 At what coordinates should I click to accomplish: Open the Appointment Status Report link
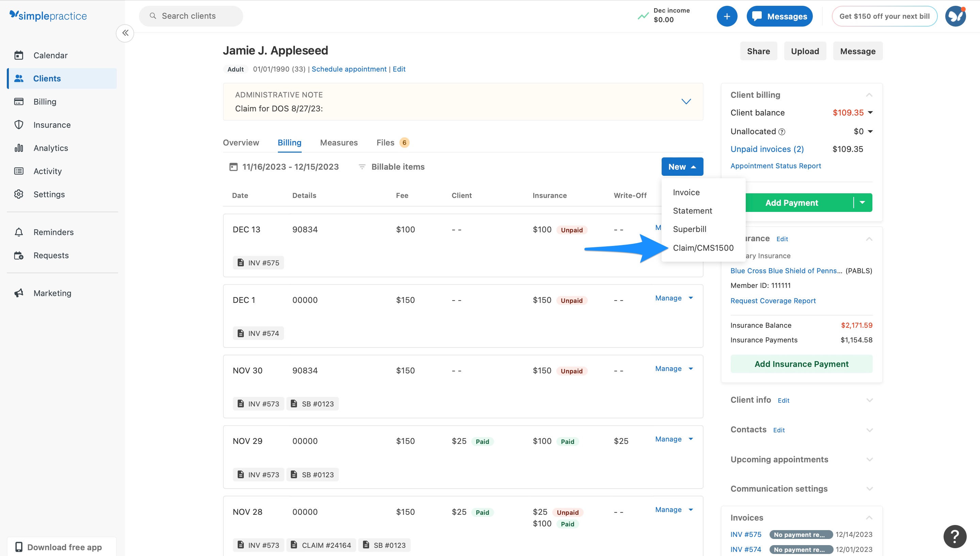pyautogui.click(x=775, y=166)
